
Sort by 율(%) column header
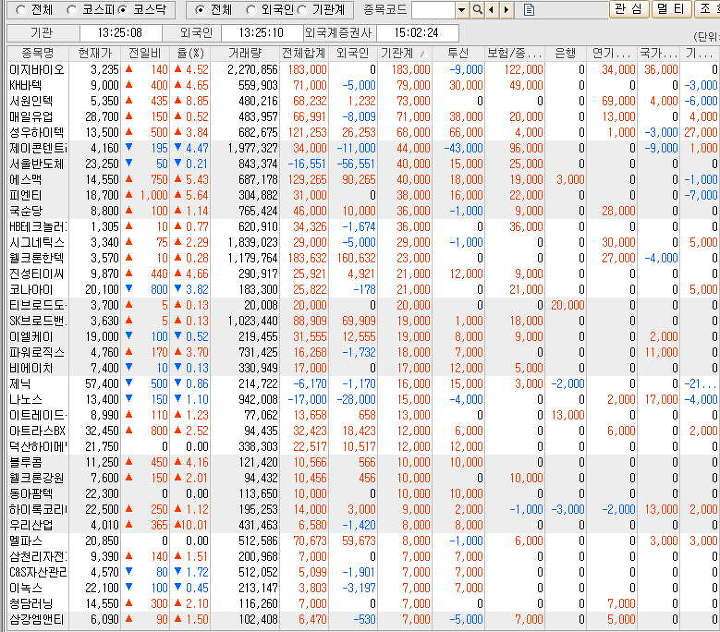pos(190,53)
